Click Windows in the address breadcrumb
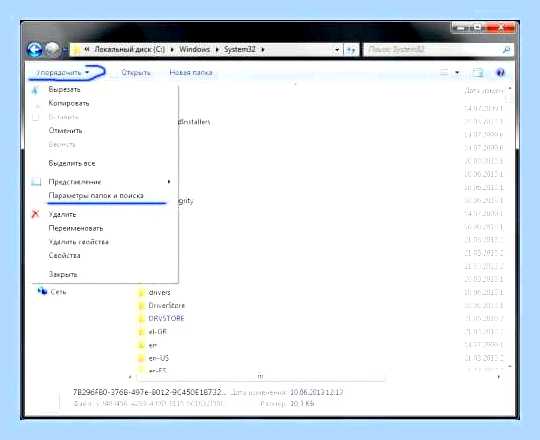 click(x=194, y=50)
